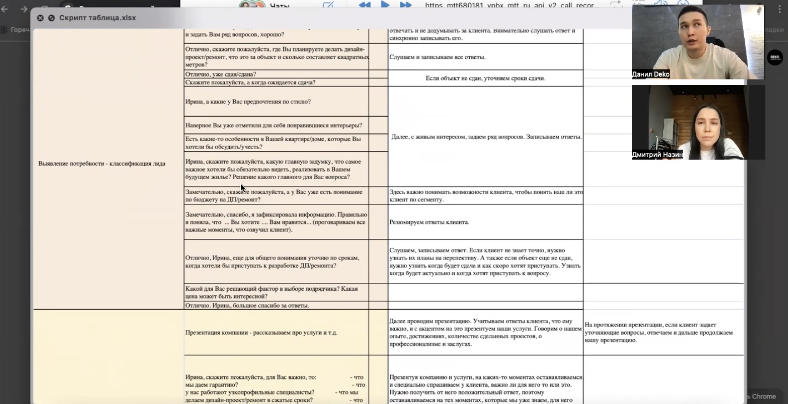Image resolution: width=788 pixels, height=404 pixels.
Task: Click the round icon right of the preview close button
Action: (x=51, y=18)
